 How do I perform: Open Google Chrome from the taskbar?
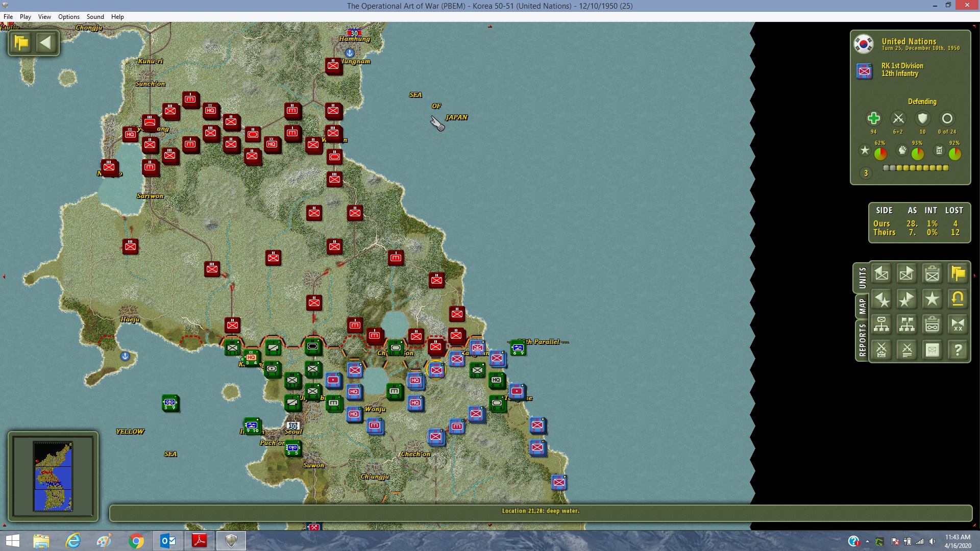[136, 541]
